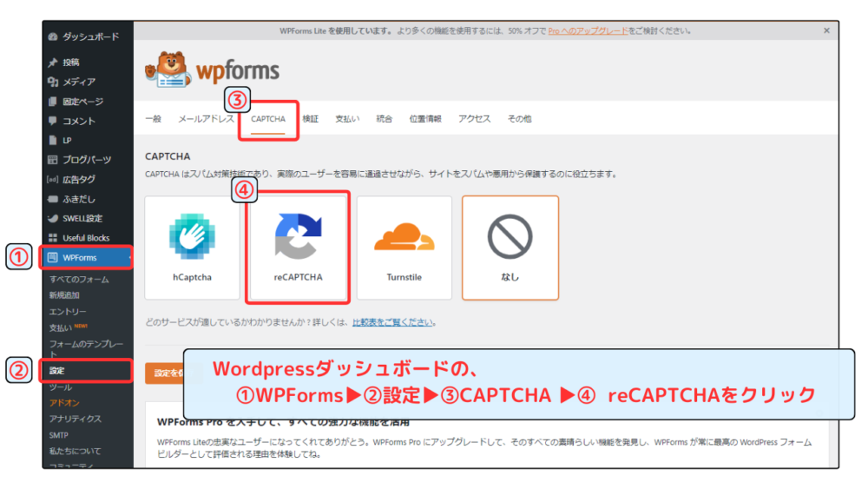
Task: Open Useful Blocks in the sidebar menu
Action: tap(86, 238)
